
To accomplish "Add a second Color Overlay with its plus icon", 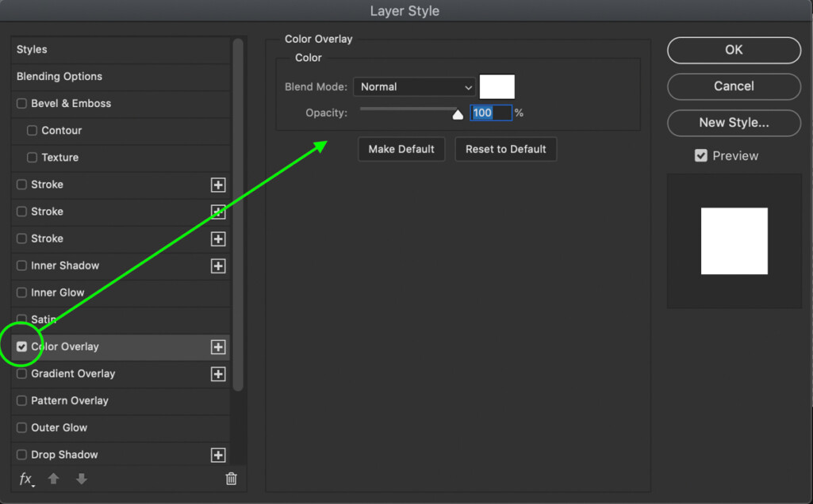I will pos(218,346).
